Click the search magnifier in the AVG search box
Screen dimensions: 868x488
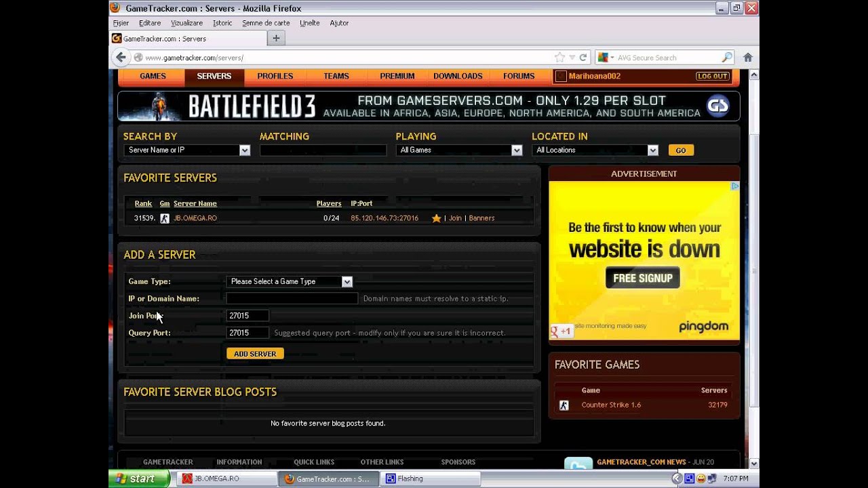727,58
